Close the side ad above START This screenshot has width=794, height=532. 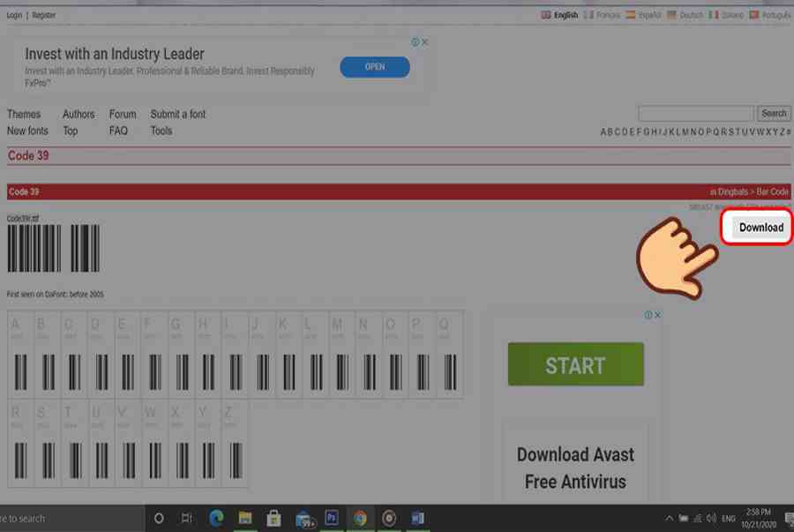(x=657, y=315)
